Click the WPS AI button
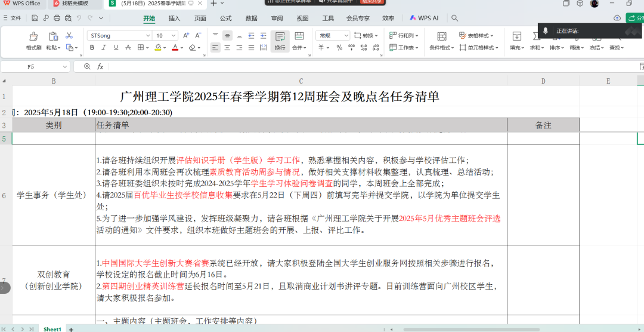This screenshot has width=644, height=332. pos(424,19)
